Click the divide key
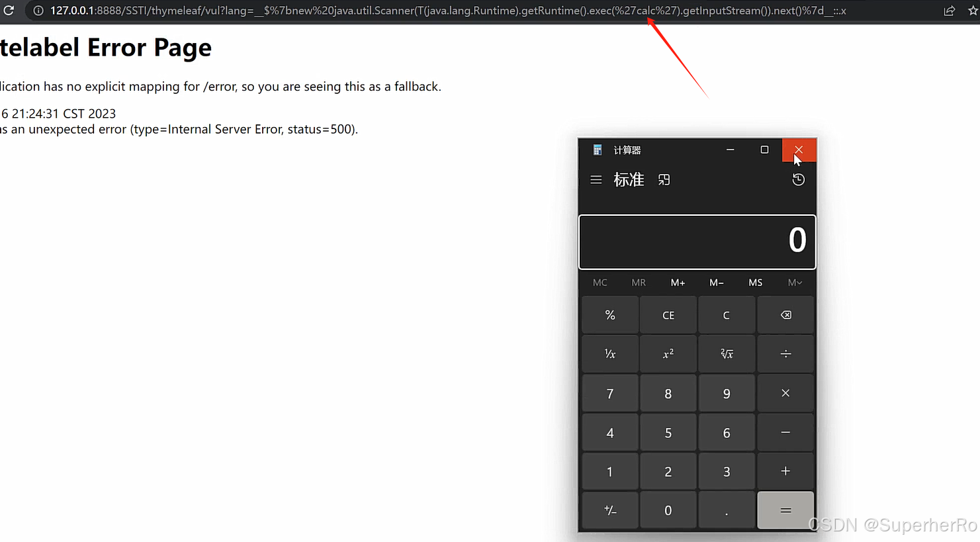The image size is (980, 542). coord(785,354)
